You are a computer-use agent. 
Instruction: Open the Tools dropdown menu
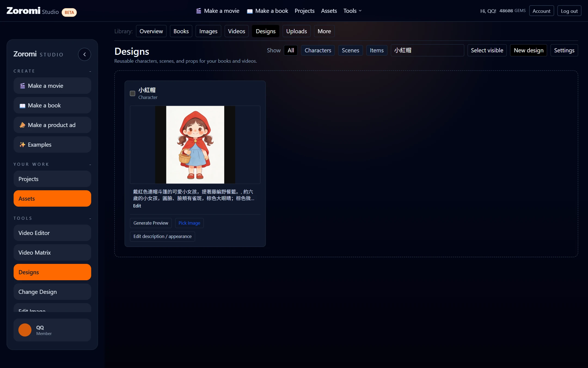coord(352,11)
